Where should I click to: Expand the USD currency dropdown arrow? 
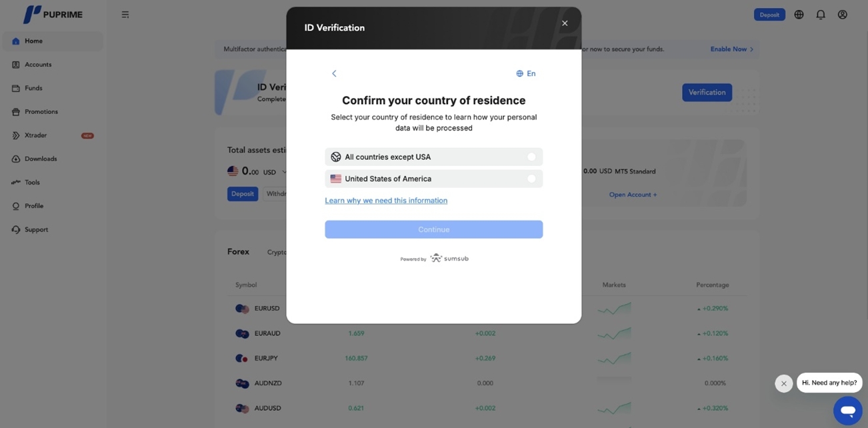(x=285, y=172)
